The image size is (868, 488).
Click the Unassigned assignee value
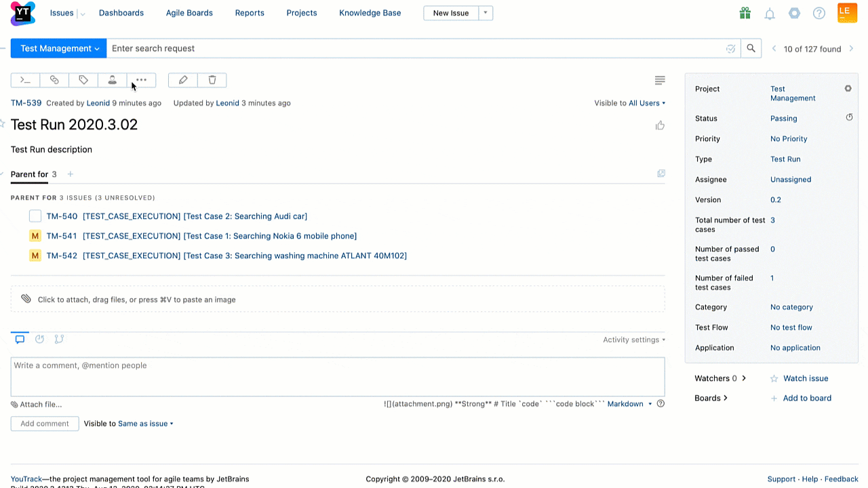point(791,180)
